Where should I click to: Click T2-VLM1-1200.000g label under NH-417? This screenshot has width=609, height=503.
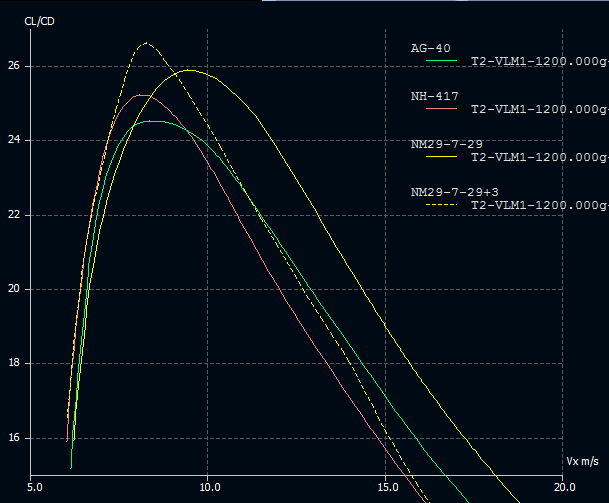540,109
